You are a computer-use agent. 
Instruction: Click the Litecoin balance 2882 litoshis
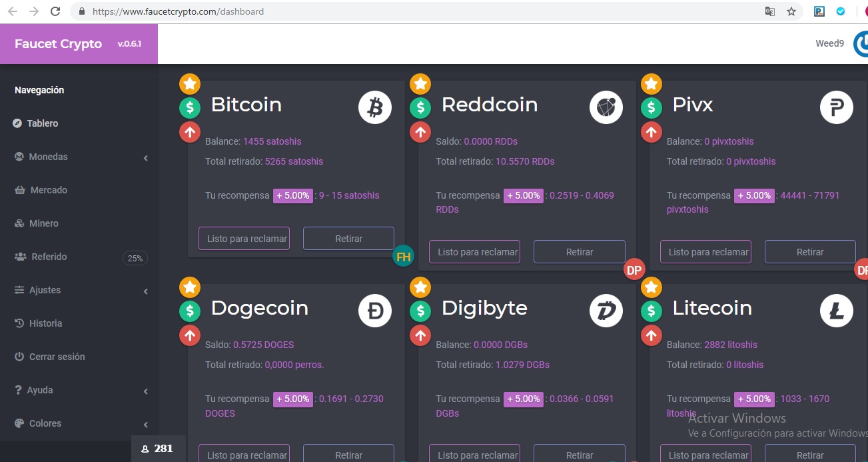pyautogui.click(x=731, y=345)
